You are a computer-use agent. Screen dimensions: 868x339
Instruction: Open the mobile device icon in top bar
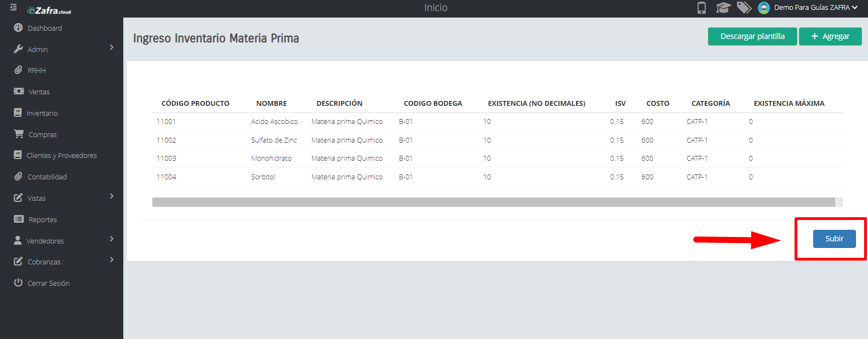pyautogui.click(x=701, y=8)
